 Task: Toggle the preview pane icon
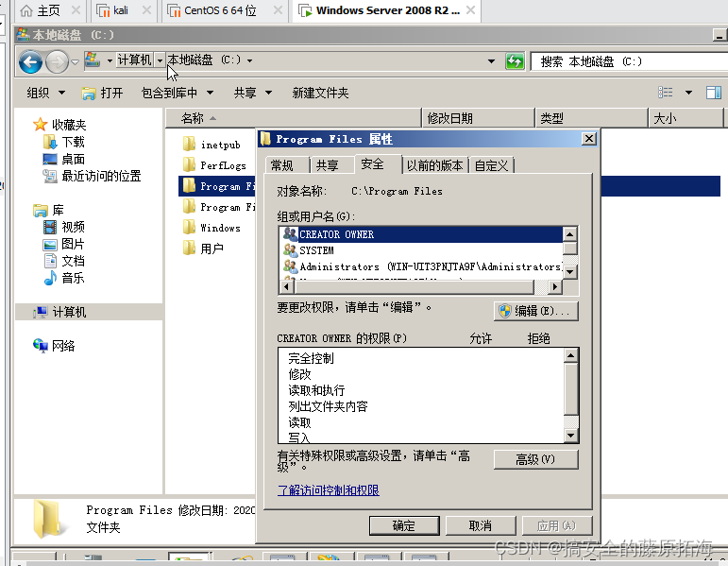pos(714,93)
